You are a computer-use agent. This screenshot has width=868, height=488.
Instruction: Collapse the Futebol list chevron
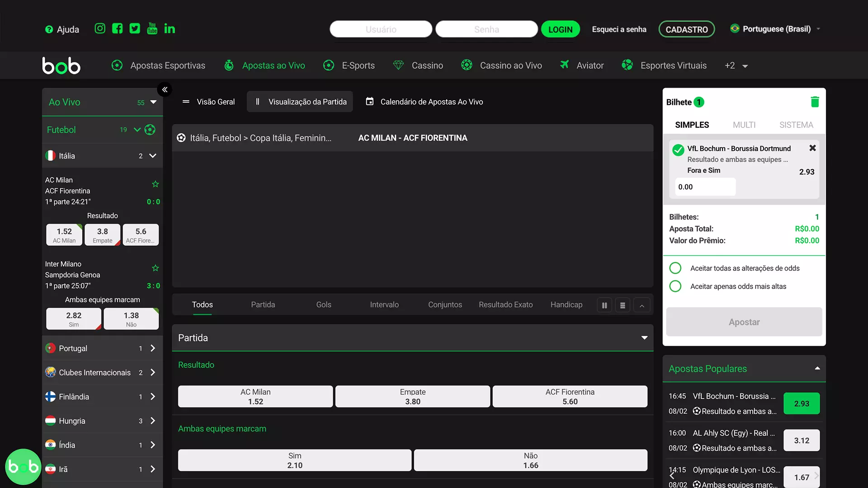click(x=137, y=130)
